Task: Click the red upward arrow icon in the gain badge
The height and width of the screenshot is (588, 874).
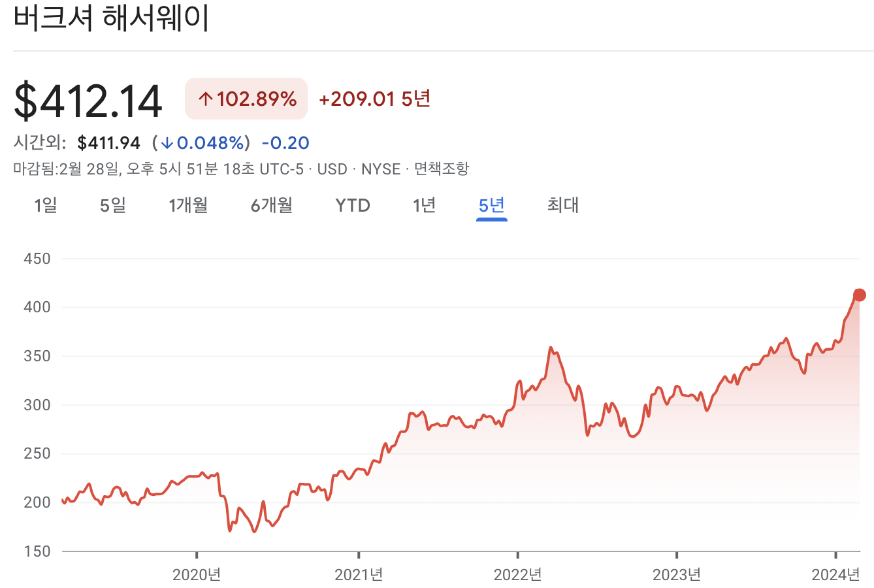Action: [x=204, y=97]
